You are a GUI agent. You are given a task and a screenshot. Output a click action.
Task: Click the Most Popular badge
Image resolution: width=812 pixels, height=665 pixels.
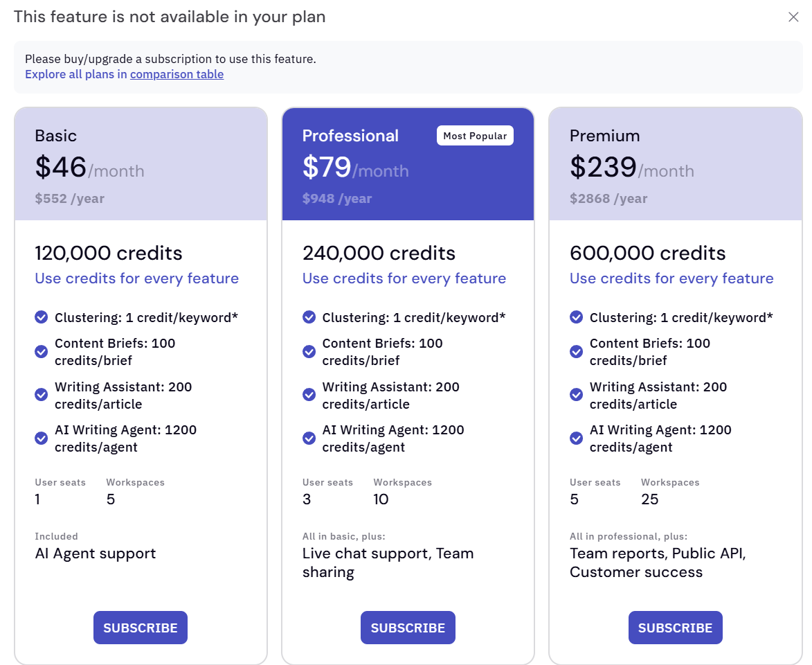(x=475, y=136)
